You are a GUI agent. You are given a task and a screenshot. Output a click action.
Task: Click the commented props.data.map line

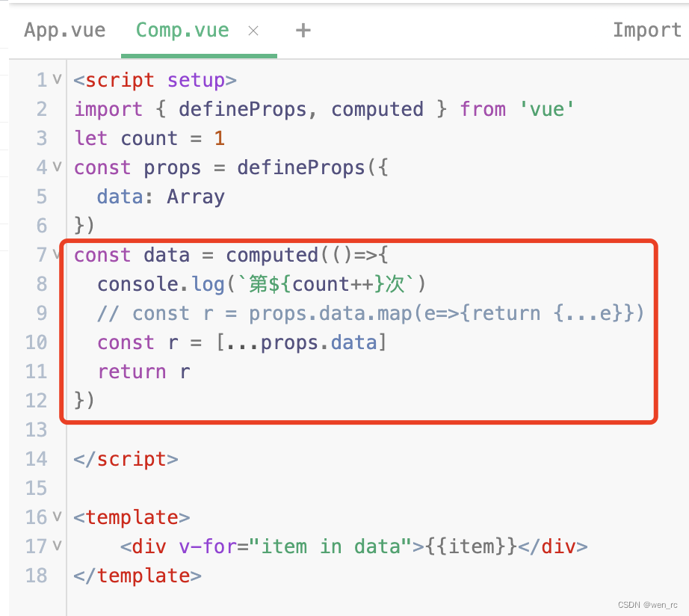(x=371, y=313)
